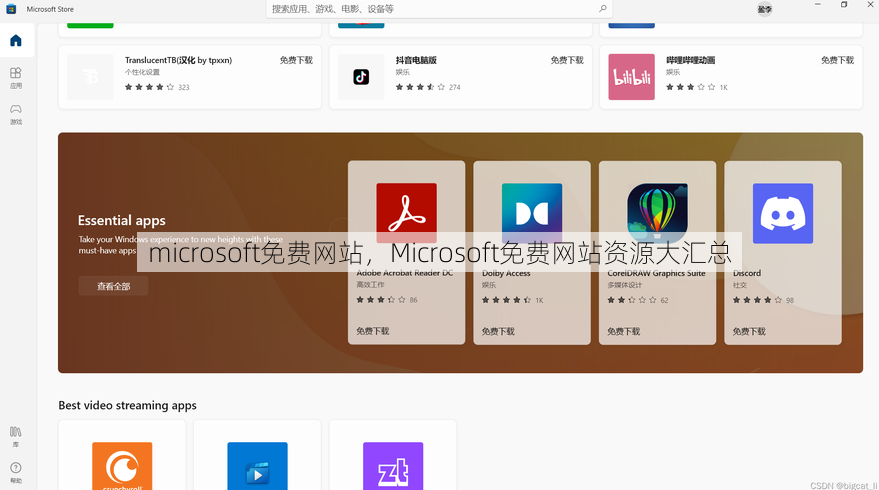Open the Library in the sidebar
Screen dimensions: 879x490
pos(16,436)
